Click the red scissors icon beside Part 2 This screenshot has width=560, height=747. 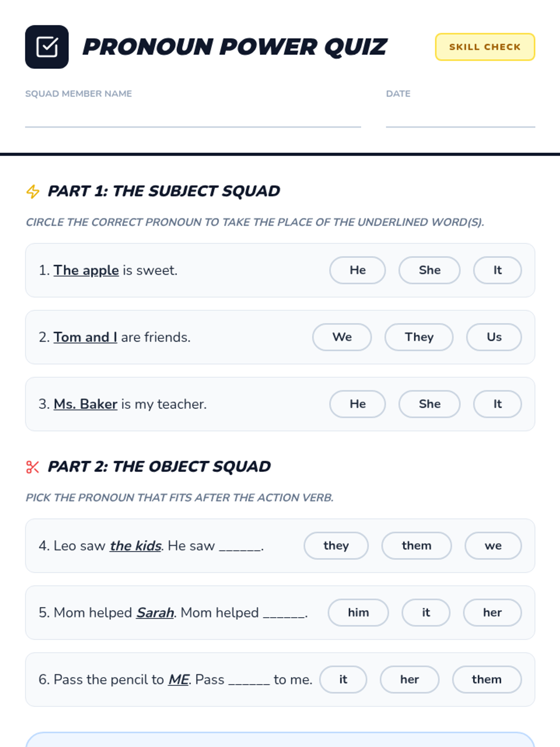point(33,467)
